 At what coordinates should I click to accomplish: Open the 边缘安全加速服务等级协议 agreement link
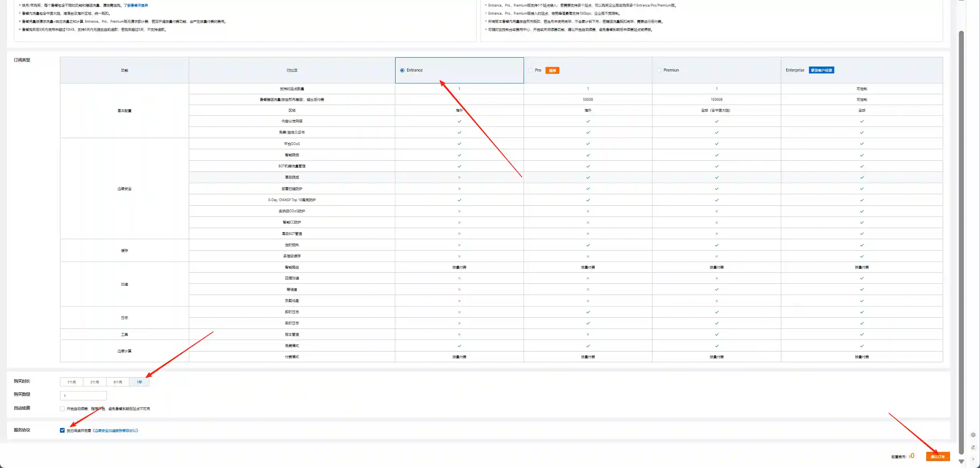(115, 430)
